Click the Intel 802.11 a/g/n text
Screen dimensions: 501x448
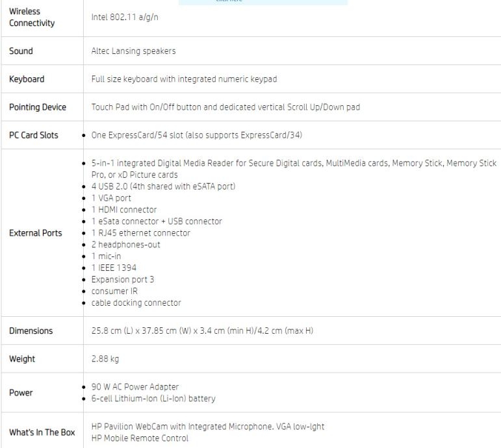click(125, 17)
